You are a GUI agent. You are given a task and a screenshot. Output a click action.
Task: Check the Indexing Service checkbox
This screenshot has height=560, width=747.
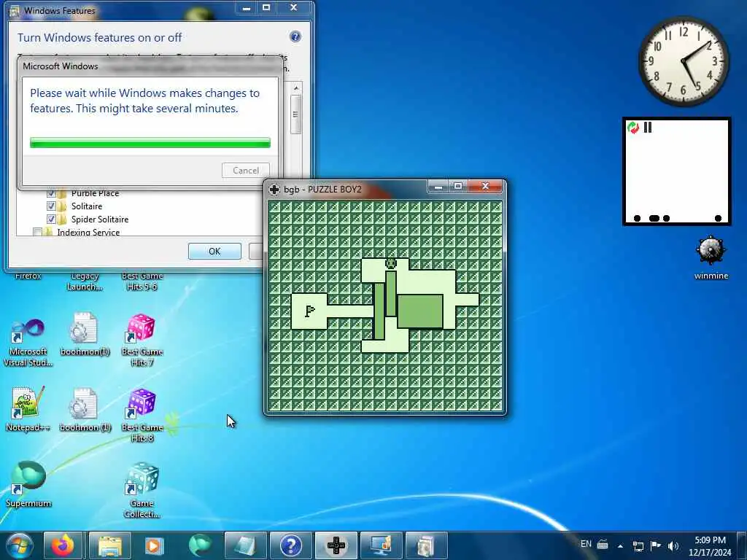click(37, 232)
